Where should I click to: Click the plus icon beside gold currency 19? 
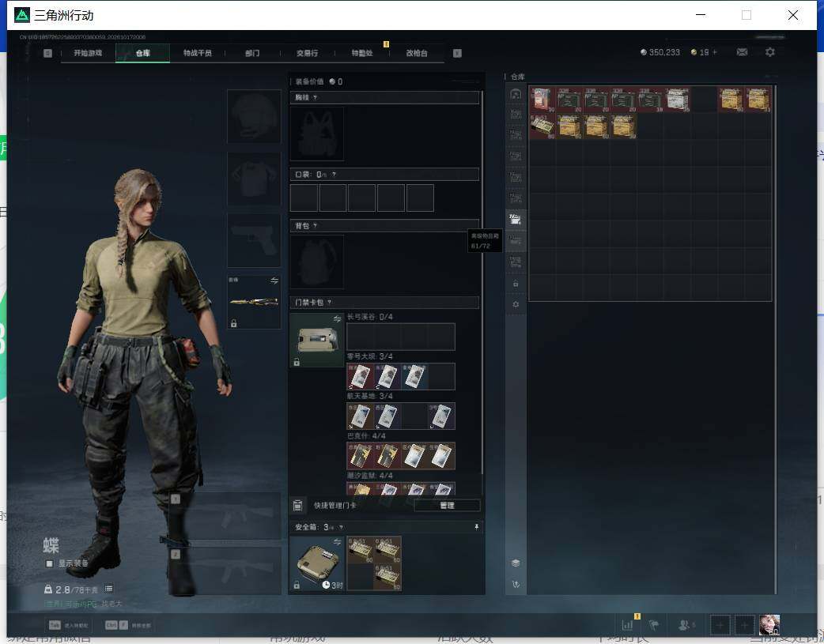714,52
